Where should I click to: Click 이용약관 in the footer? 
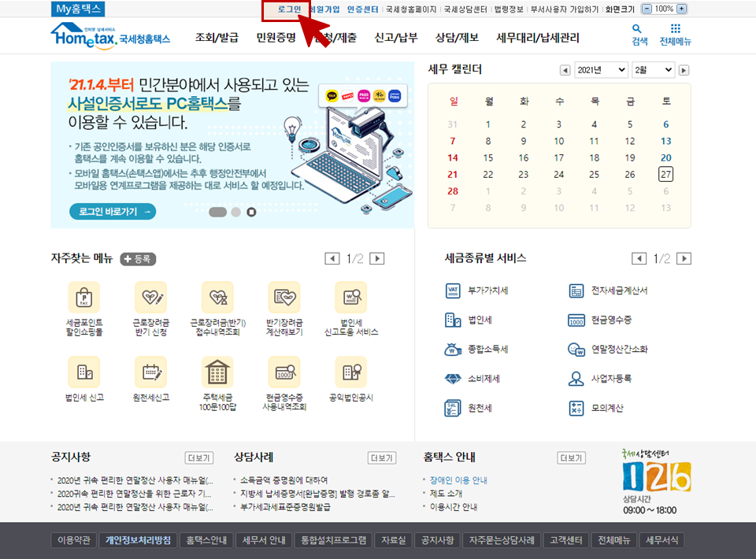coord(74,540)
